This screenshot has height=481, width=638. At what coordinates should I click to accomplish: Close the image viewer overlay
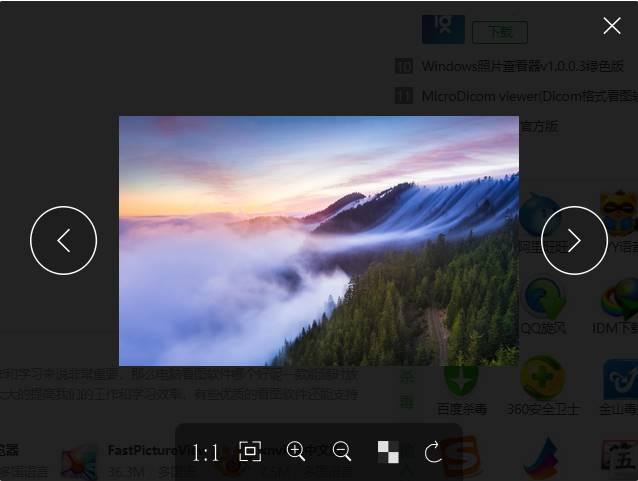coord(612,26)
